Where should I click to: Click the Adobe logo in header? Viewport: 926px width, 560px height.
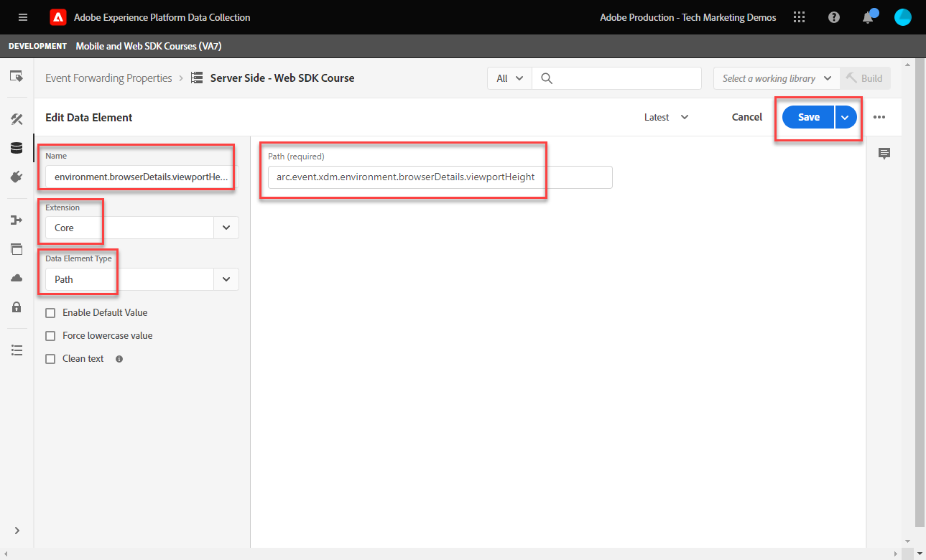[x=58, y=17]
